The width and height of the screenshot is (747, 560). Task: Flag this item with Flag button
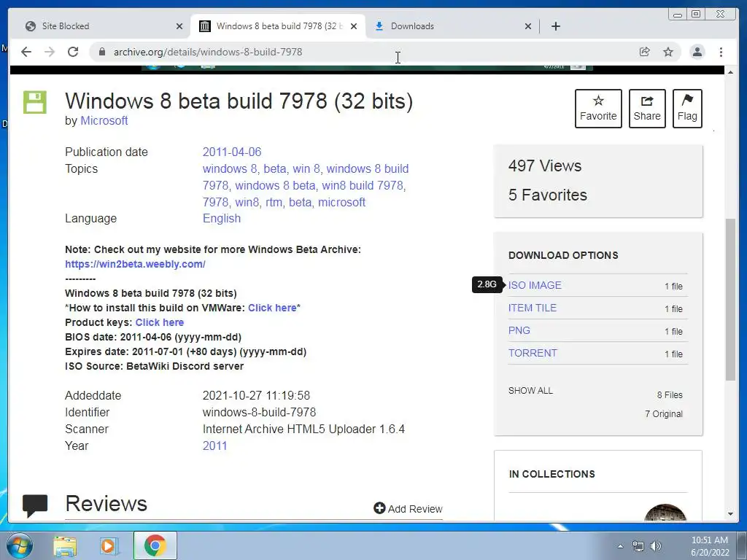click(687, 109)
